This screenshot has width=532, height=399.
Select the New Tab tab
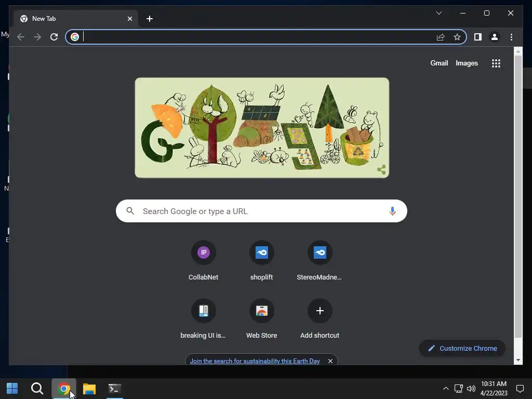tap(76, 19)
